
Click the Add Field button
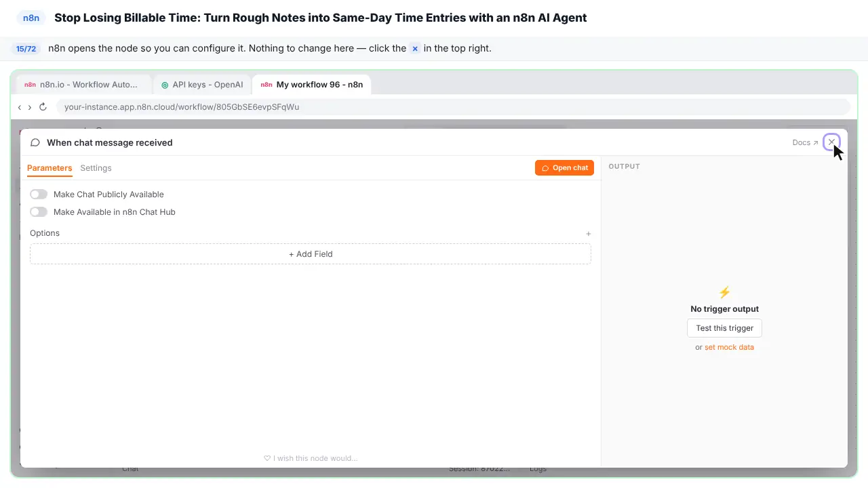point(311,254)
